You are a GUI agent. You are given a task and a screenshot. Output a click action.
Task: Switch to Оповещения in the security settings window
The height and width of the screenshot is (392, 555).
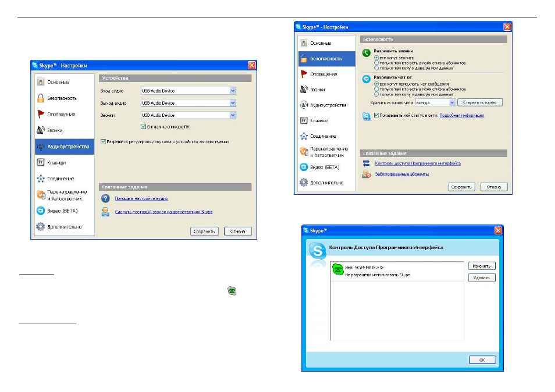click(326, 74)
